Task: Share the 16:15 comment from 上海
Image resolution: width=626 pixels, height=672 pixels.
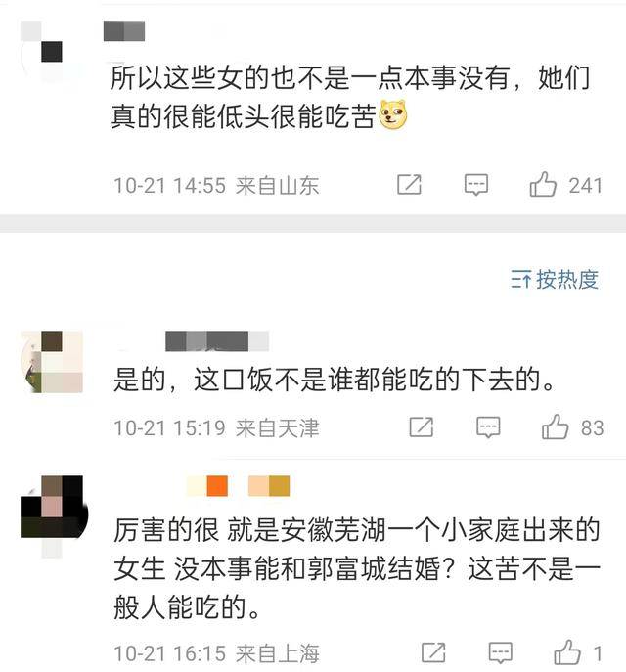Action: (433, 652)
